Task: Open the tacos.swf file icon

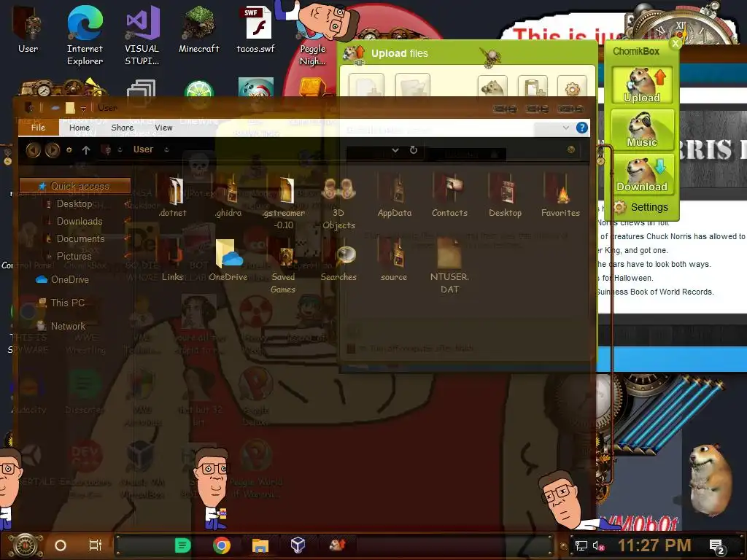Action: pos(256,29)
